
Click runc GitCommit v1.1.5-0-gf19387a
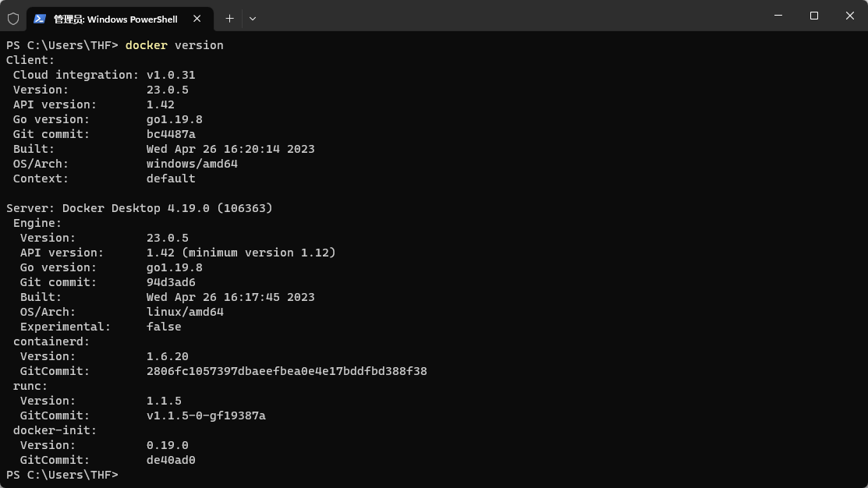pos(206,416)
